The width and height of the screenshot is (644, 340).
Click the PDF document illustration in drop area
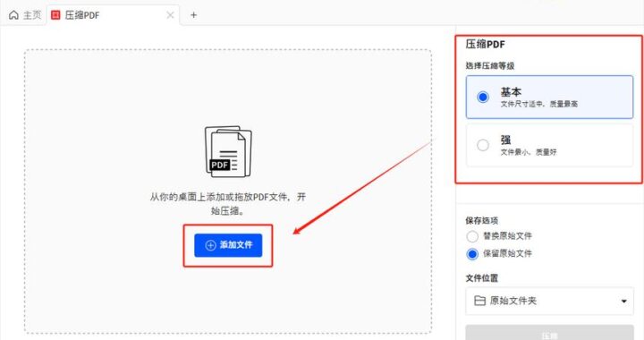click(x=228, y=151)
